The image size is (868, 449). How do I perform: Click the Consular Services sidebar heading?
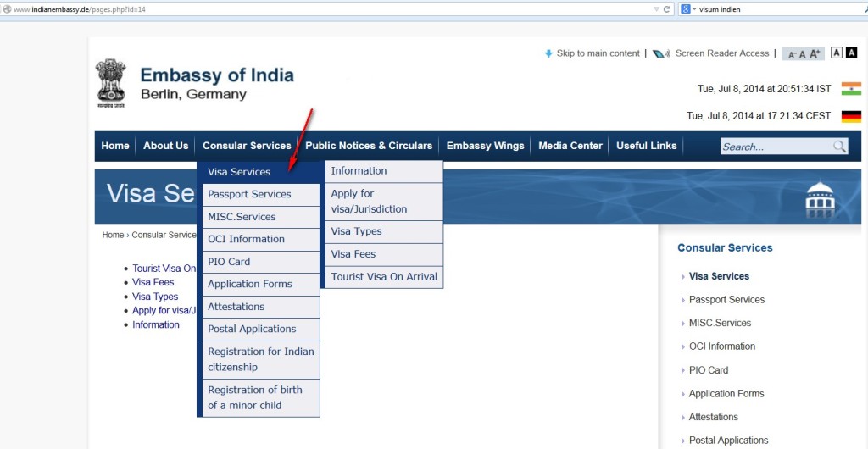click(x=725, y=247)
